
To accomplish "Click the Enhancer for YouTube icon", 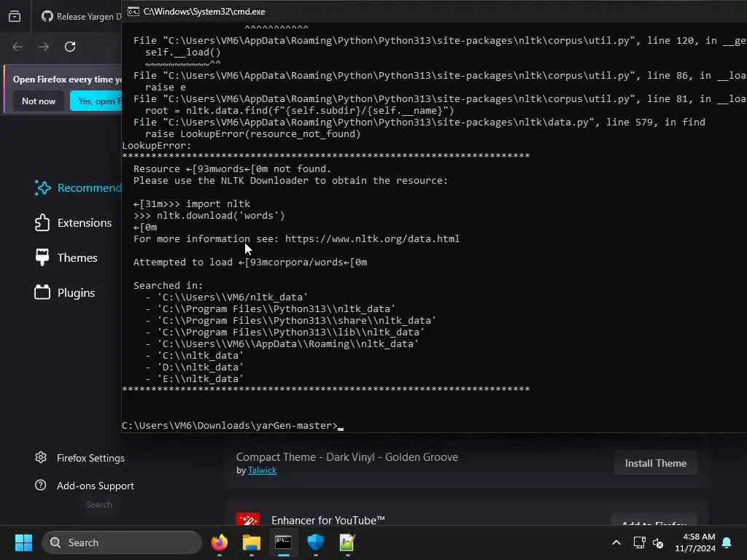I will 248,519.
